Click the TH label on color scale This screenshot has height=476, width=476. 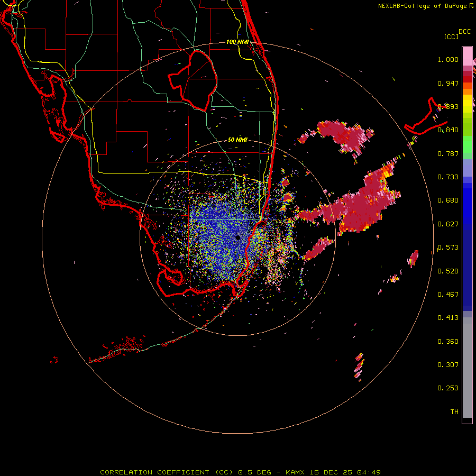454,412
